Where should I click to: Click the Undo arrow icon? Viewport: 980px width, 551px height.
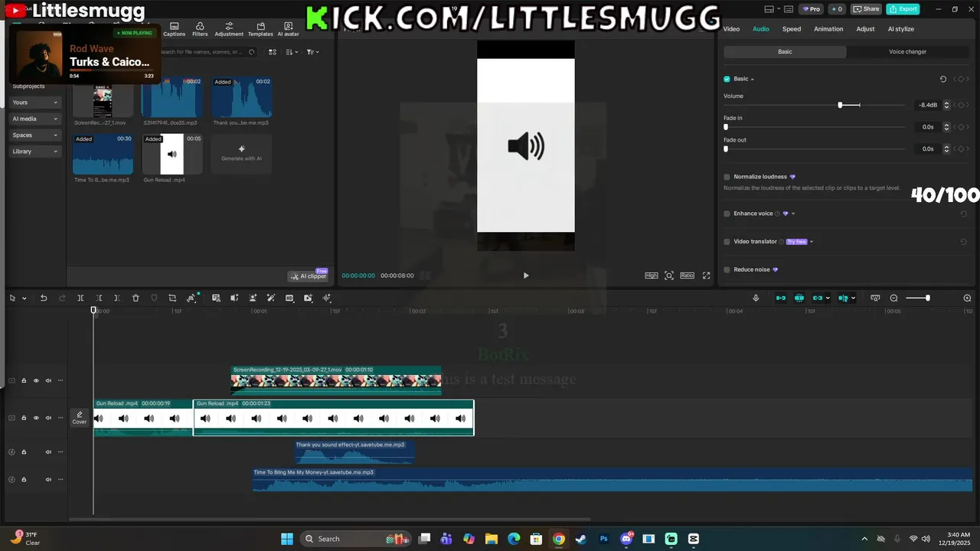[x=44, y=298]
